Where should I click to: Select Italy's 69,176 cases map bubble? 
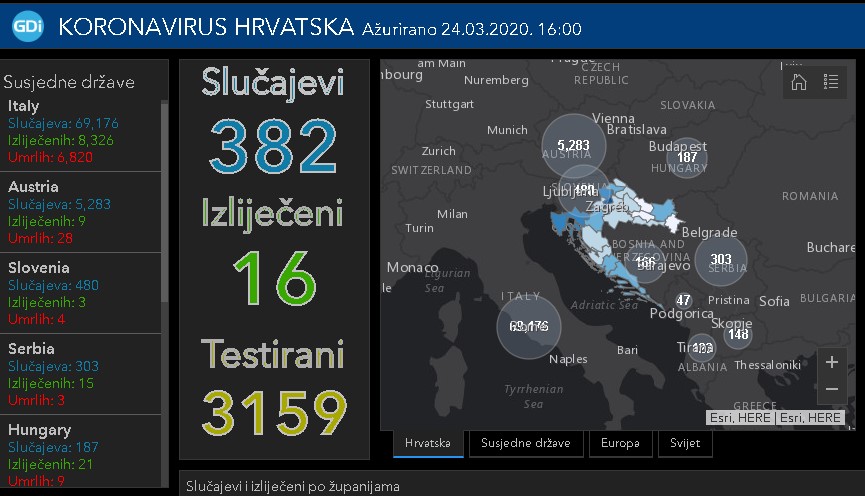click(529, 326)
